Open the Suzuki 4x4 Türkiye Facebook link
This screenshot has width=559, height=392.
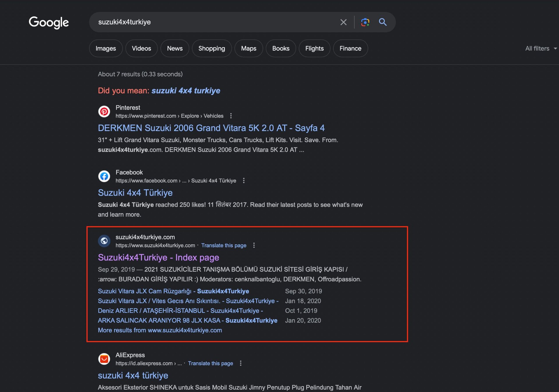(135, 193)
